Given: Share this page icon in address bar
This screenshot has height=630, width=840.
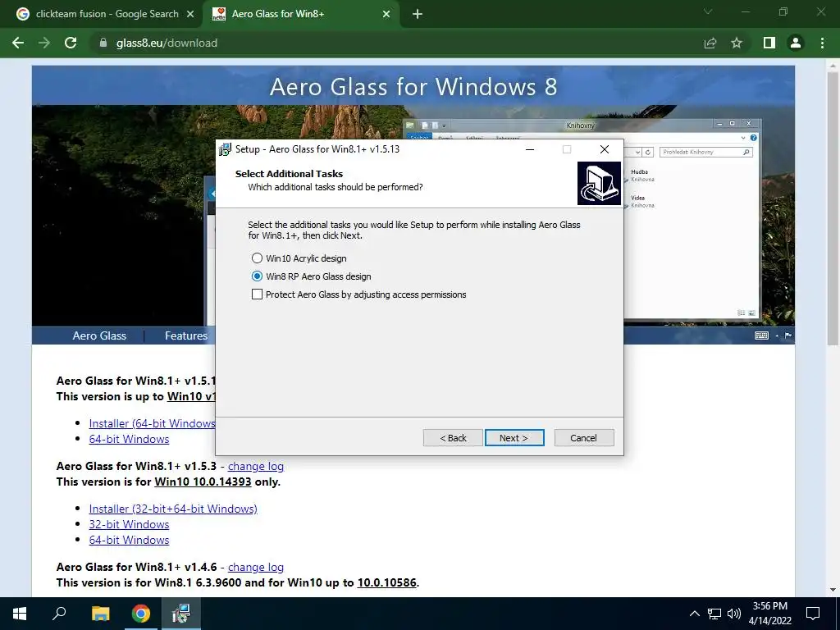Looking at the screenshot, I should coord(710,43).
